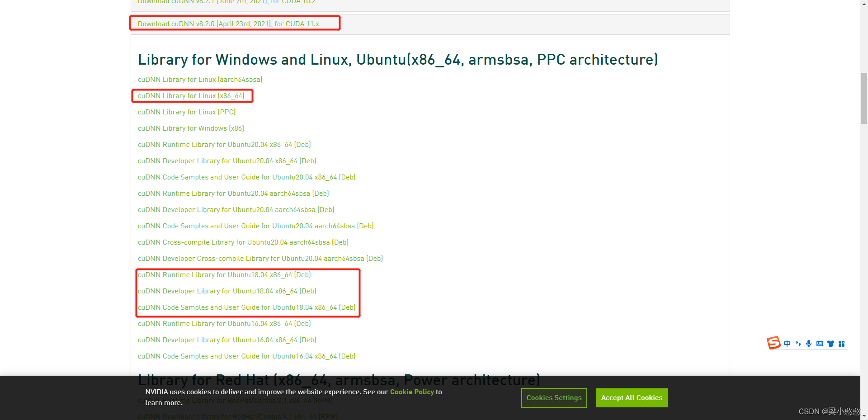Open the soft keyboard icon in Sogou bar
This screenshot has height=420, width=868.
coord(820,344)
